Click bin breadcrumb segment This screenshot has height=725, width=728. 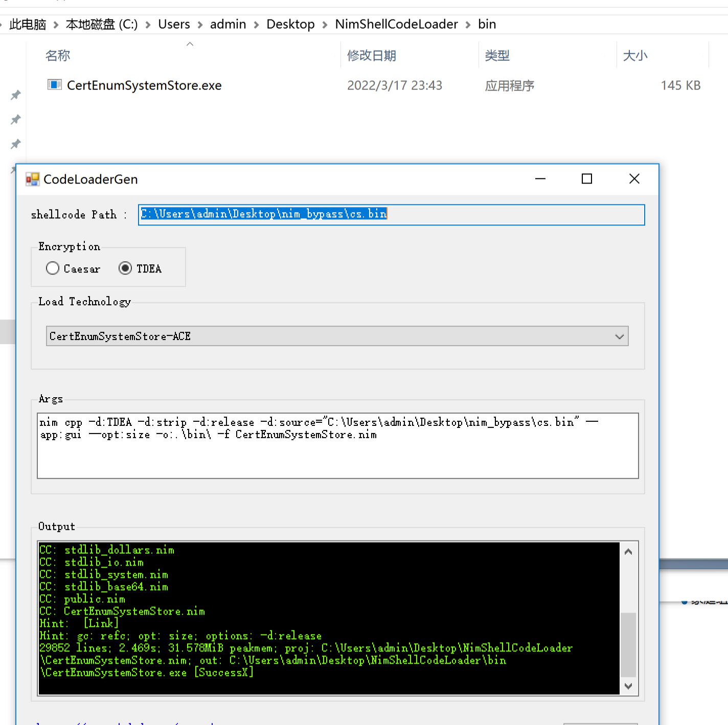(x=487, y=24)
